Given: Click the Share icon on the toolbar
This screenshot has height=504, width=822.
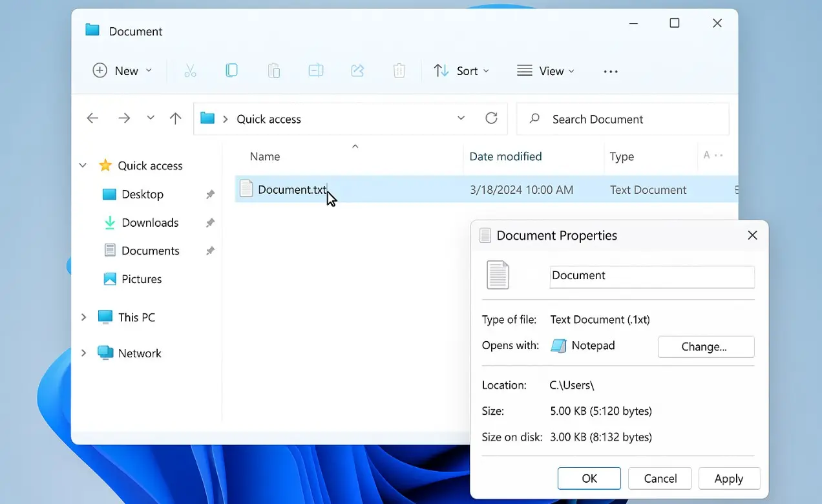Looking at the screenshot, I should 357,70.
